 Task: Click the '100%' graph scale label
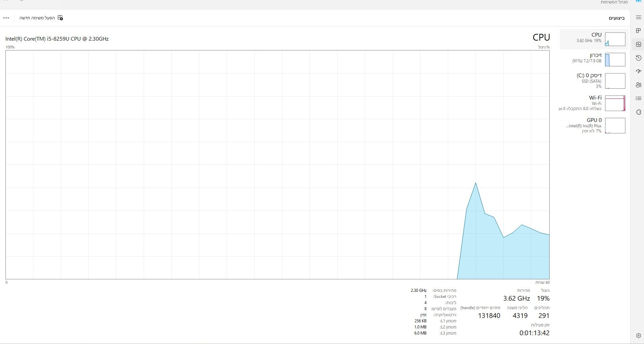point(10,47)
